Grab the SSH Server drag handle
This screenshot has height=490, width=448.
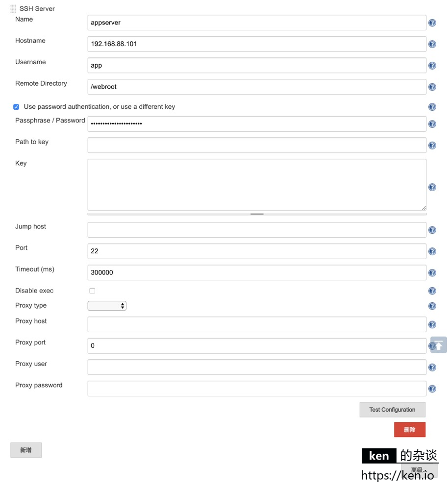(13, 9)
